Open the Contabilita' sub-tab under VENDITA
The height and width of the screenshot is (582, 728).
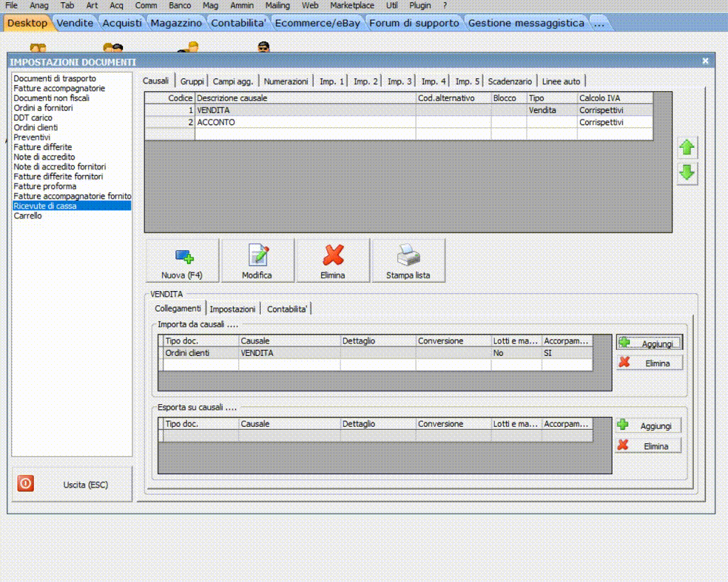287,309
